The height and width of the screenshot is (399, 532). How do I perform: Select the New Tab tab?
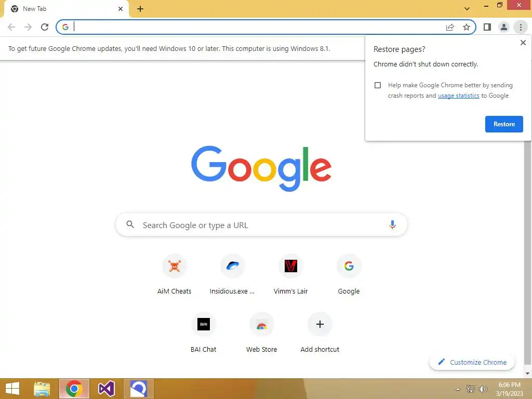[x=66, y=9]
